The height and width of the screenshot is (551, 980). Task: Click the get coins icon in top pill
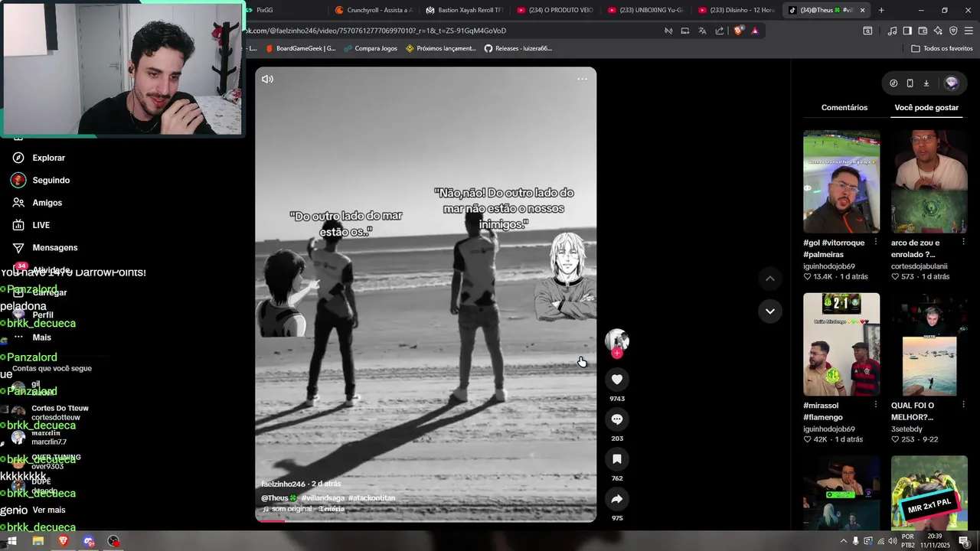coord(893,83)
